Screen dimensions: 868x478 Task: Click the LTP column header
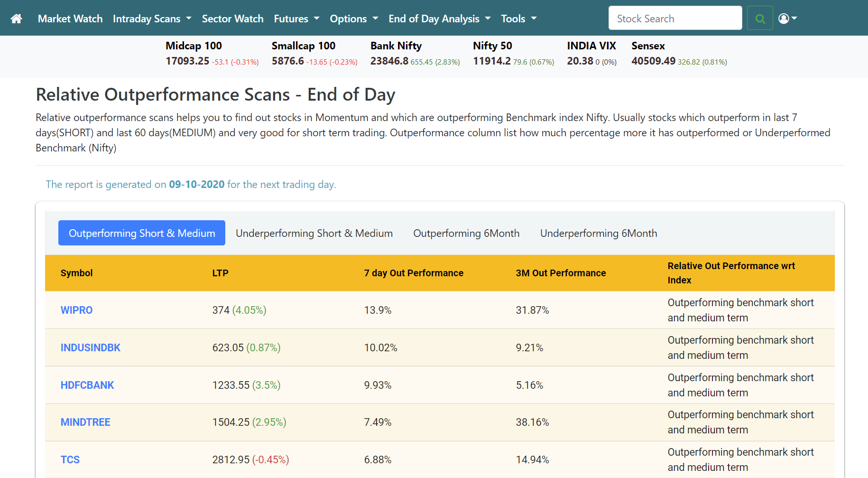pyautogui.click(x=220, y=273)
